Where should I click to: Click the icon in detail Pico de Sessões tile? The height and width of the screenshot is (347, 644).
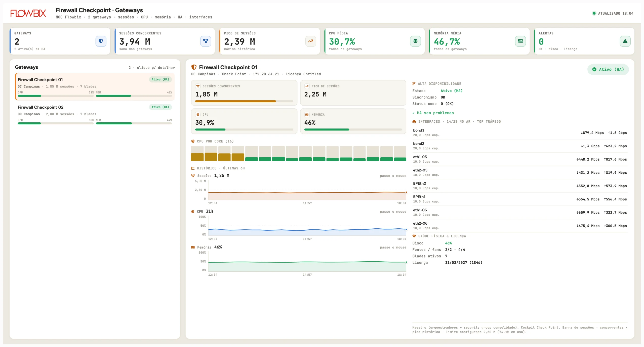(x=307, y=86)
